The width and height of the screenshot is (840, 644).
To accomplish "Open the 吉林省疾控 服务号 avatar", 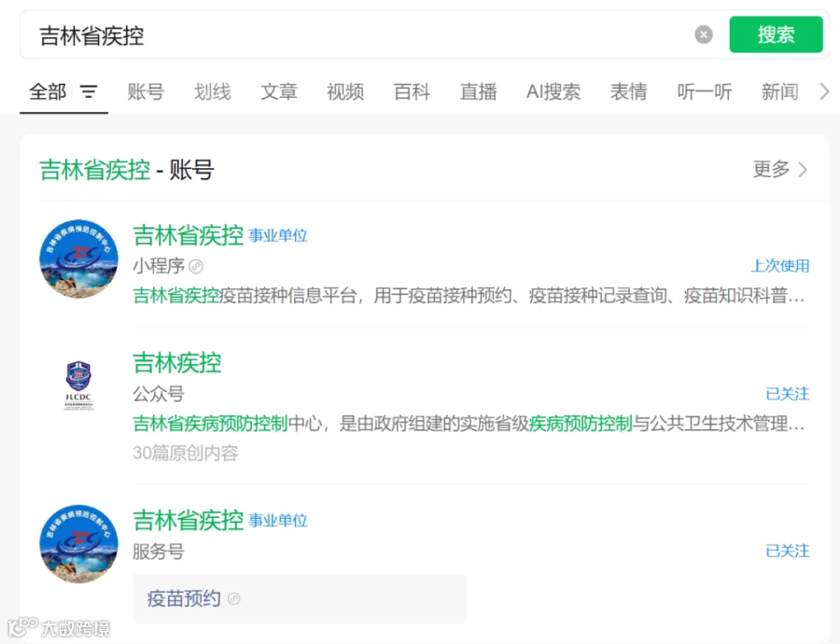I will click(78, 544).
